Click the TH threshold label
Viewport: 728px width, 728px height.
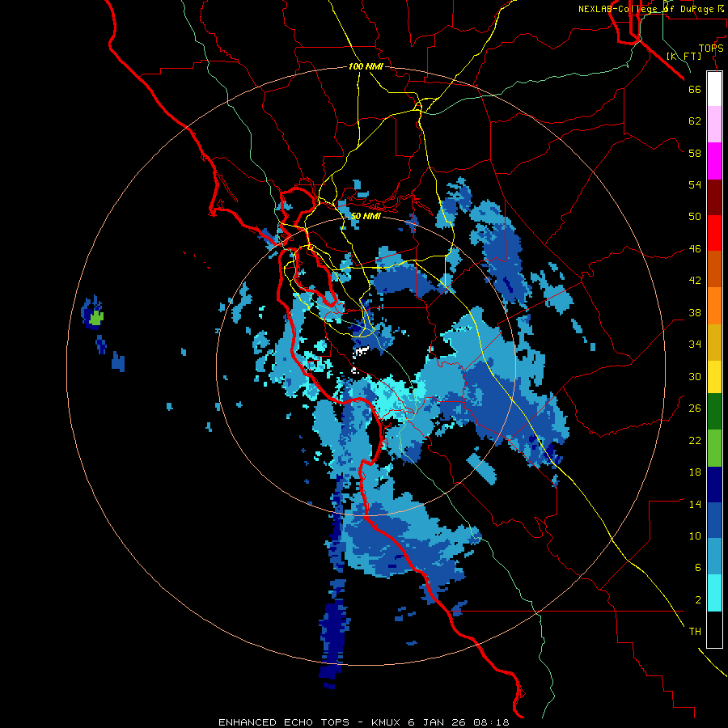[x=695, y=631]
